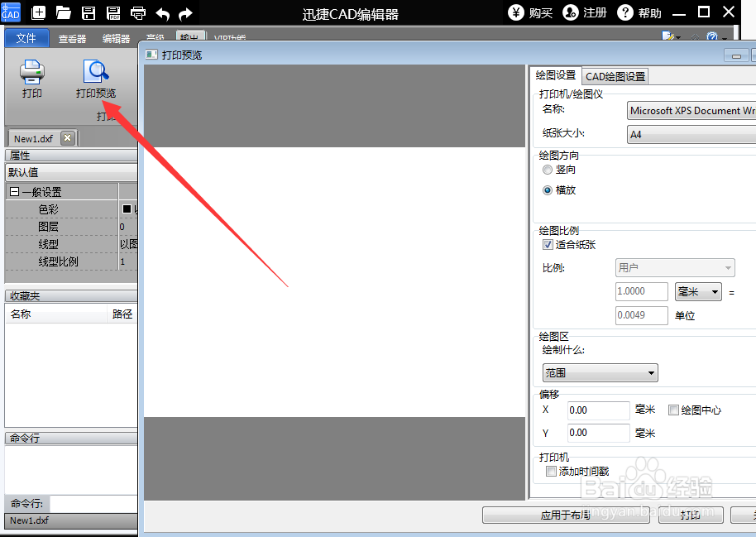The width and height of the screenshot is (756, 537).
Task: Enable the 绘图中心 center plot checkbox
Action: pos(673,410)
